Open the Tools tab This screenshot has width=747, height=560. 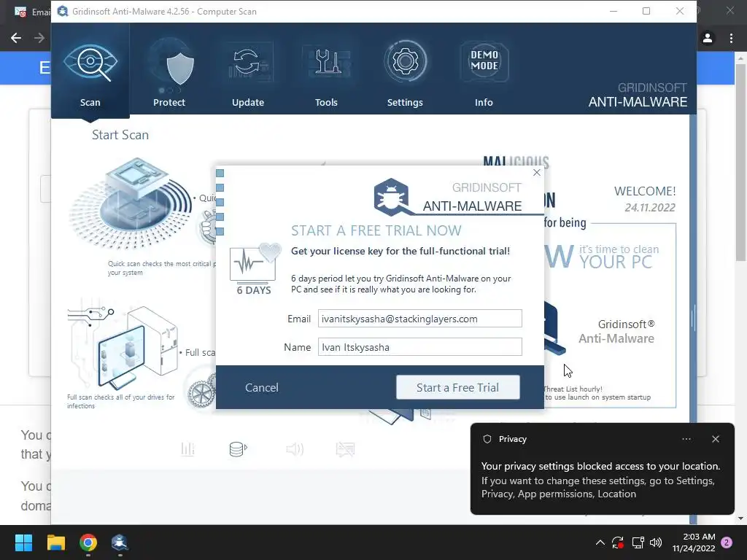(x=326, y=71)
